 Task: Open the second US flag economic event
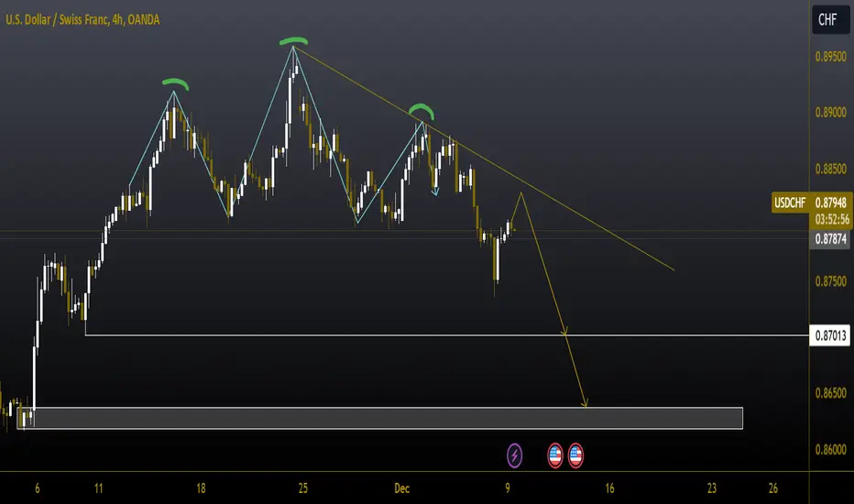pyautogui.click(x=575, y=455)
